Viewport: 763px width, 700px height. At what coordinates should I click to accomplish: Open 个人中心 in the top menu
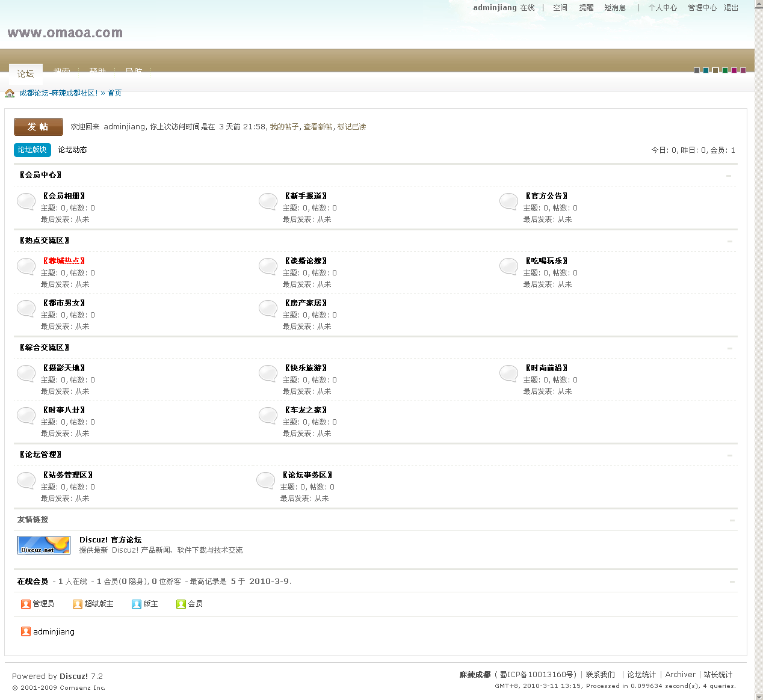(x=663, y=8)
